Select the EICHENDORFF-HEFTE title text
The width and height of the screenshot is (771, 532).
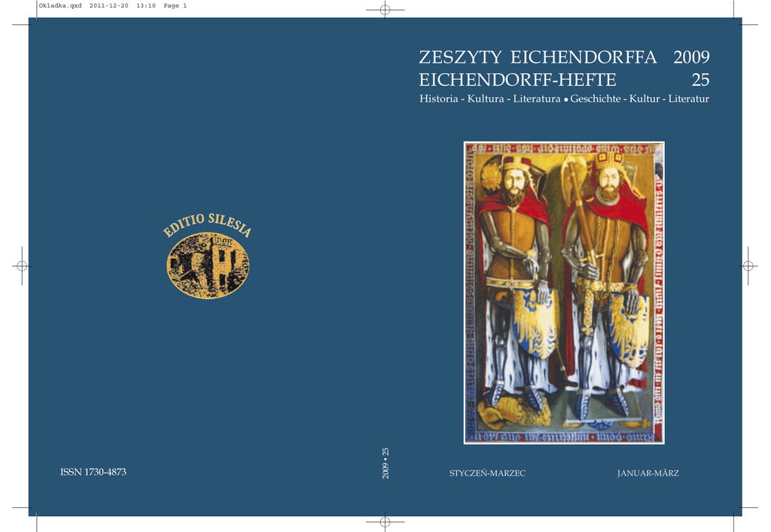click(x=517, y=79)
